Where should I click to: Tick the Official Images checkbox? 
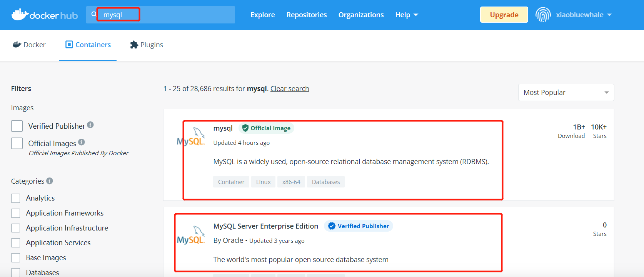[x=17, y=143]
